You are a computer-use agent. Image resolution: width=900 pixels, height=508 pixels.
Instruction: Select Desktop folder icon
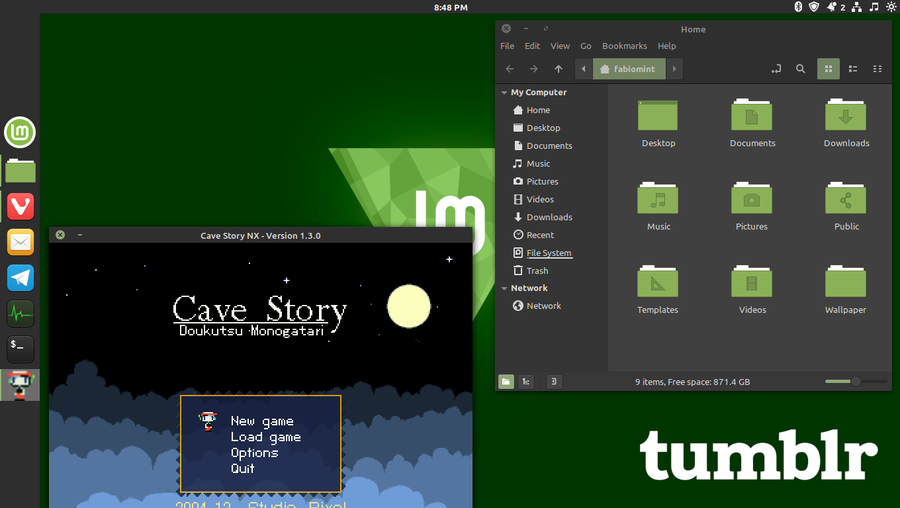coord(658,115)
